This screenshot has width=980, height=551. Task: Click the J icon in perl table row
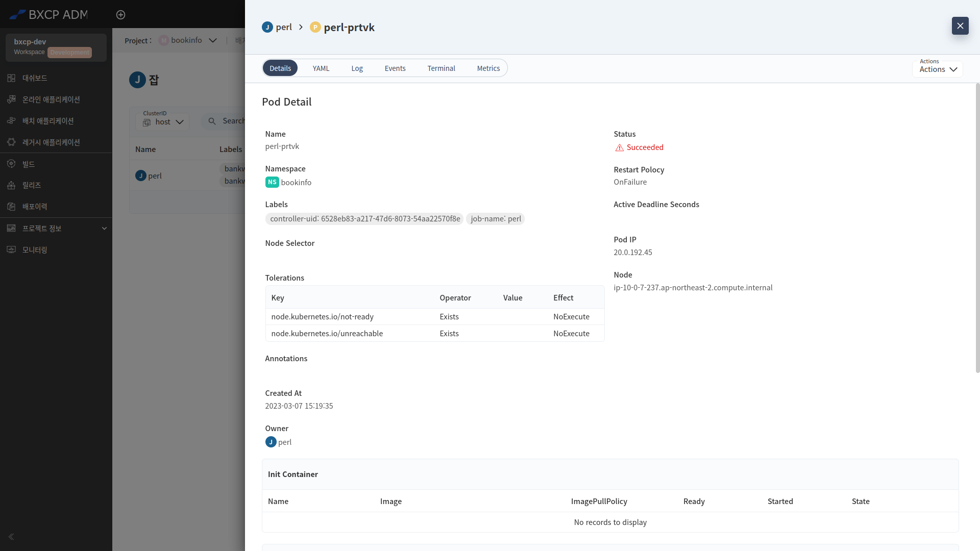click(141, 176)
